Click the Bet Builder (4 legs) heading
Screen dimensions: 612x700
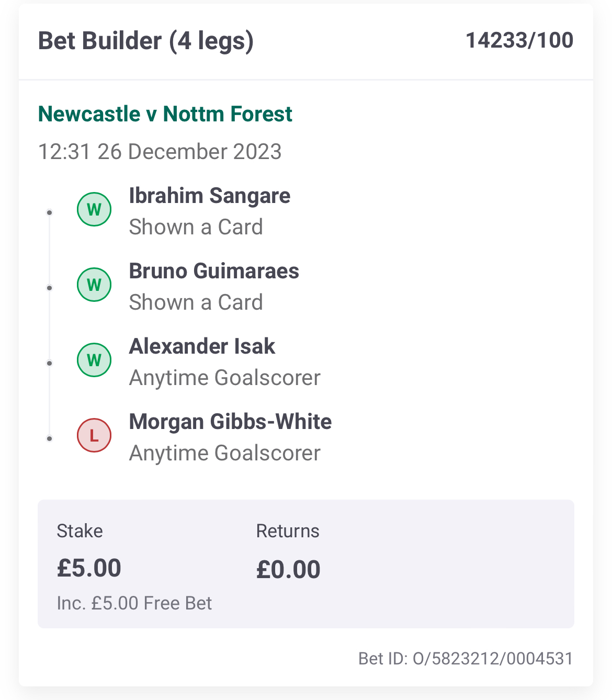click(146, 41)
